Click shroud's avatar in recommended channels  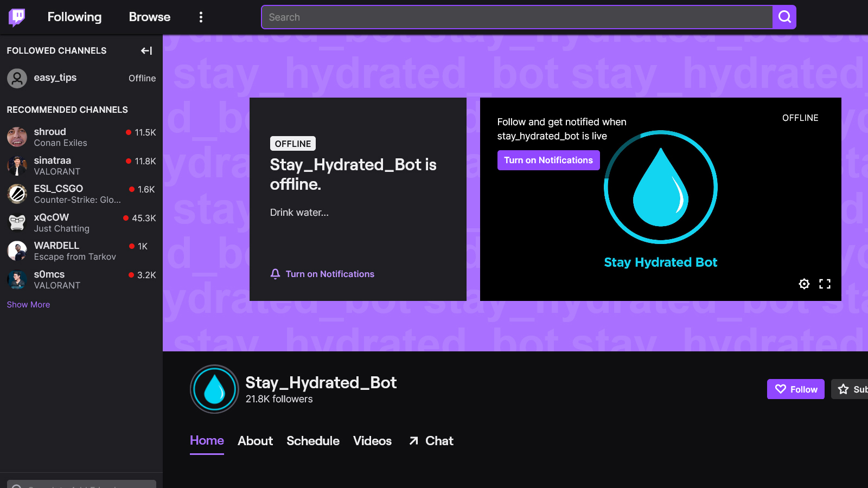(x=17, y=137)
